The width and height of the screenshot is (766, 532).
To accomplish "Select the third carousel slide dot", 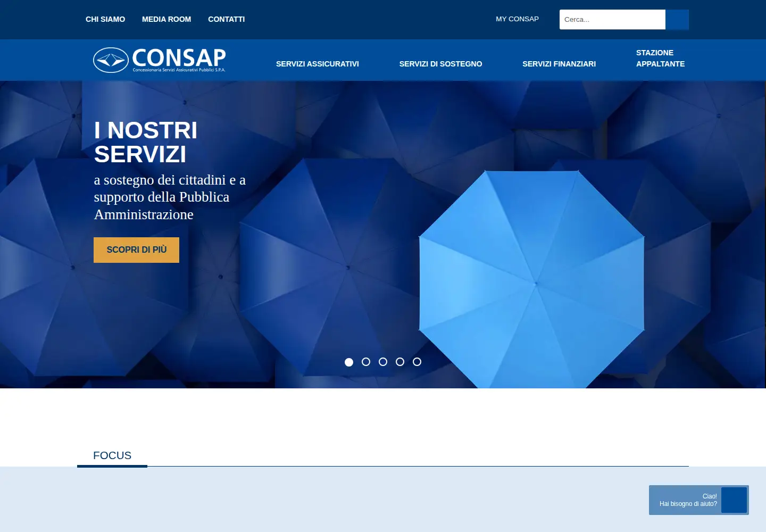I will pyautogui.click(x=383, y=362).
